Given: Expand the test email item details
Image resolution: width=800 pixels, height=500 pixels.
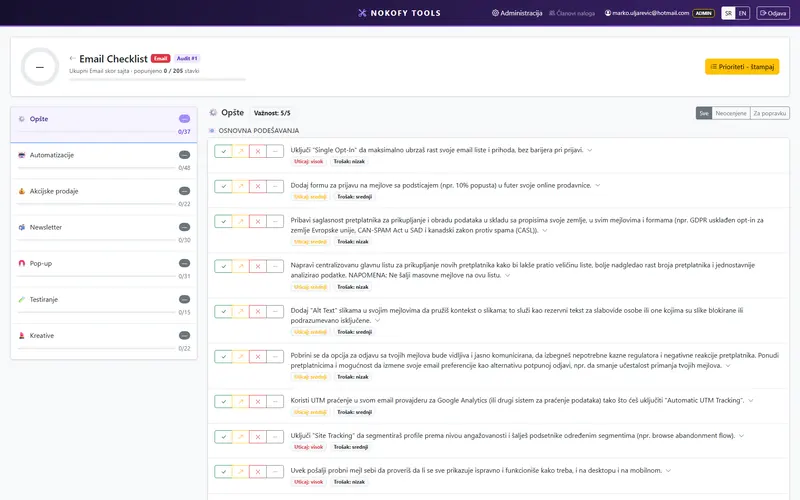Looking at the screenshot, I should pyautogui.click(x=668, y=471).
